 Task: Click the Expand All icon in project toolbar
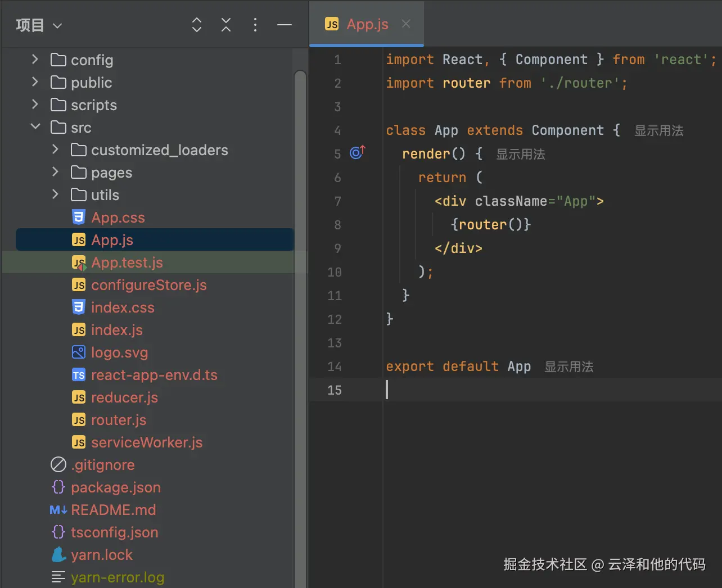click(x=196, y=25)
